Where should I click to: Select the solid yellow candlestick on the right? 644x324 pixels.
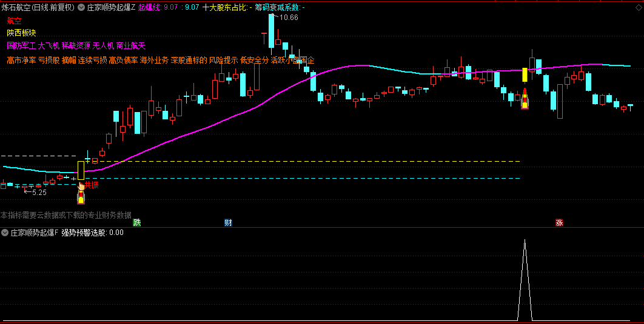(525, 75)
